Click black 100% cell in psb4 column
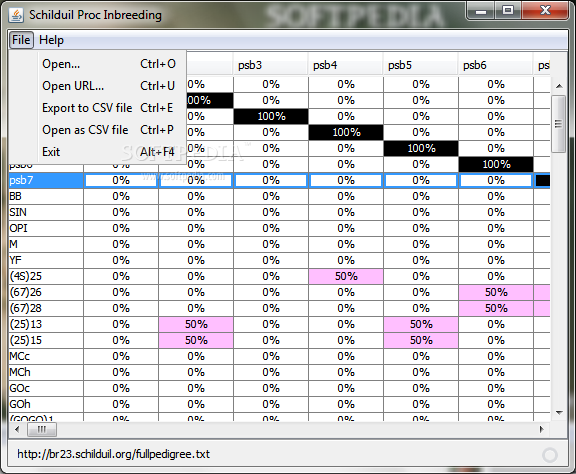The image size is (576, 474). tap(346, 132)
